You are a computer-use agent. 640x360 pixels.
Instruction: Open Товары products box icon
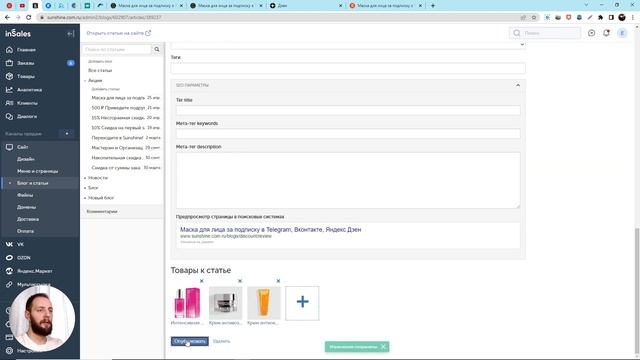[x=9, y=76]
